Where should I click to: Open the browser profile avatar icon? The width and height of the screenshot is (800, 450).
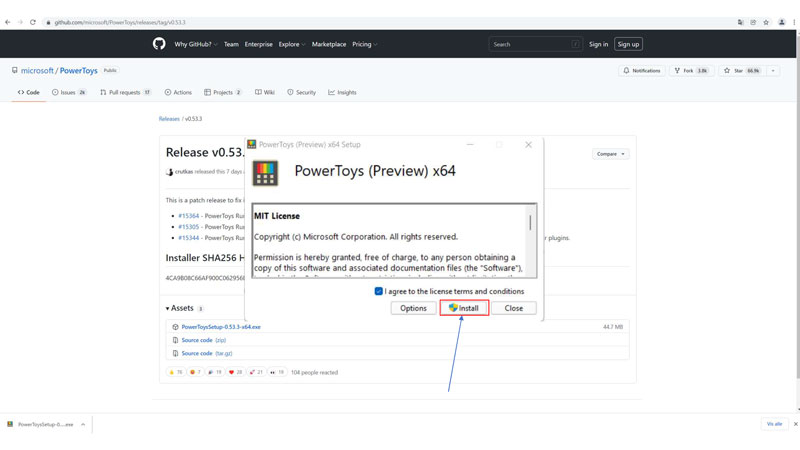click(x=782, y=22)
